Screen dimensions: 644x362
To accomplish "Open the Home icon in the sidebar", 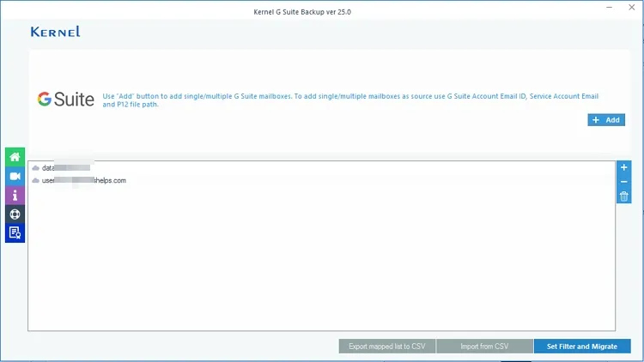I will [15, 157].
